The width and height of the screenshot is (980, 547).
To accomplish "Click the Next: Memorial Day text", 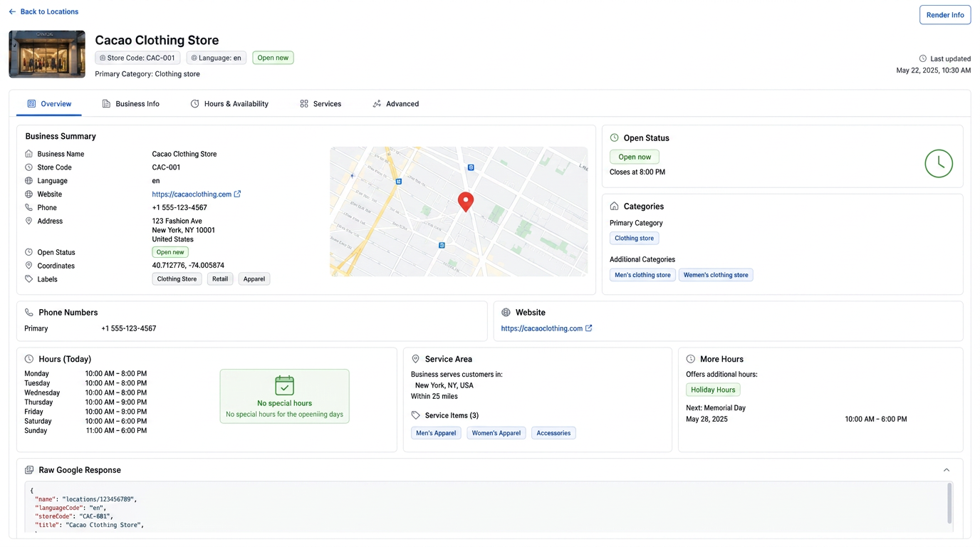I will tap(716, 408).
